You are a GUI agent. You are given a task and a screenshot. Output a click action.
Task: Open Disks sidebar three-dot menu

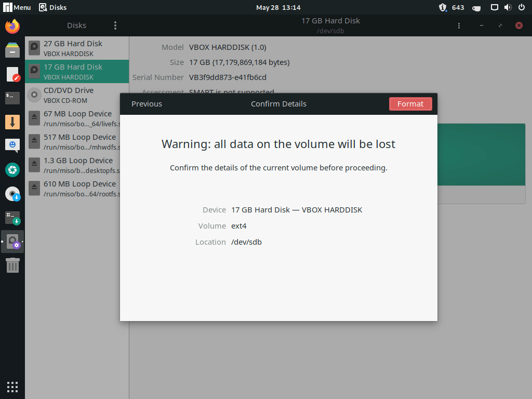tap(115, 25)
